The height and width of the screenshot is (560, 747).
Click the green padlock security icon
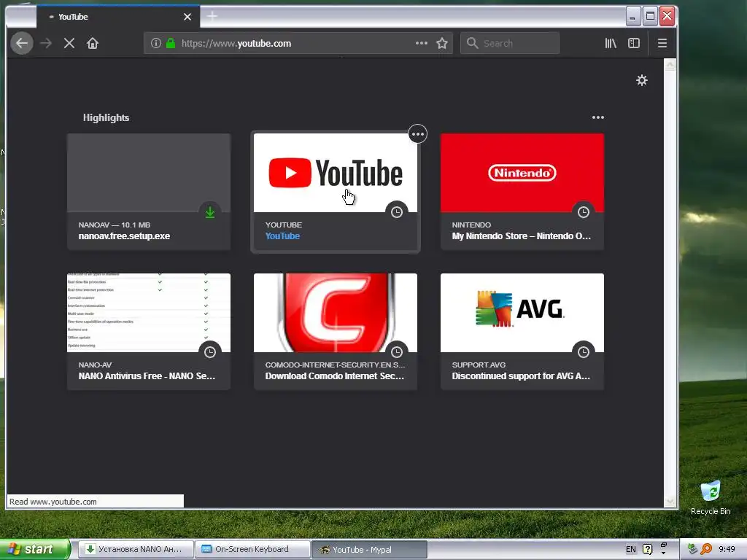click(171, 43)
